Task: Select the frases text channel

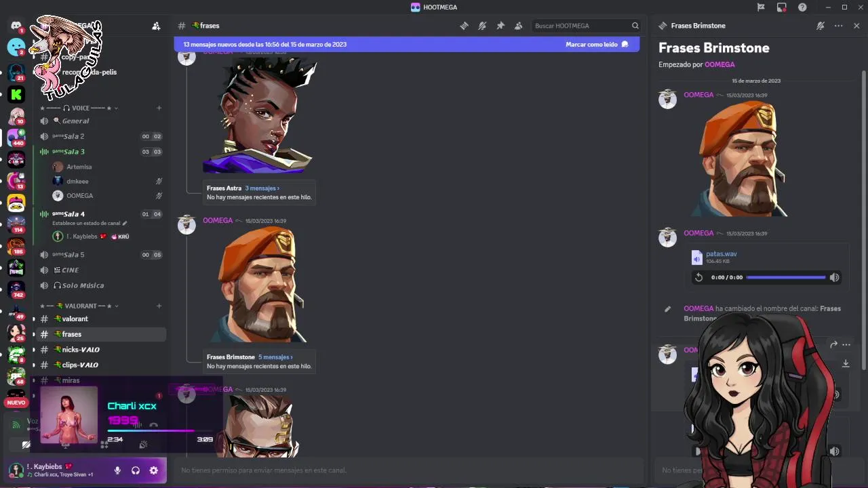Action: click(101, 334)
